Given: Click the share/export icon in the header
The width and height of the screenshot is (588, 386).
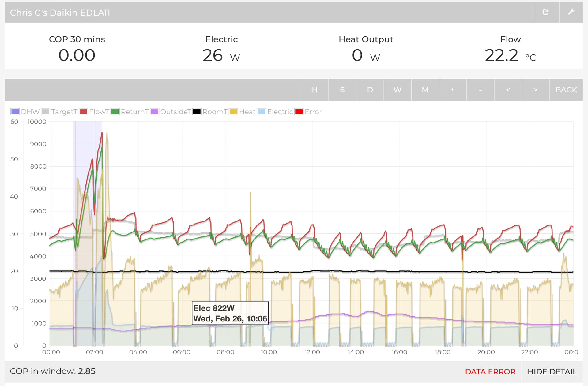Looking at the screenshot, I should (x=546, y=12).
